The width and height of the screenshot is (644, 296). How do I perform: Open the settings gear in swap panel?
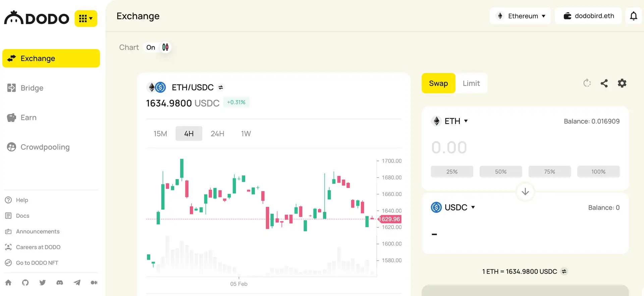pos(622,83)
